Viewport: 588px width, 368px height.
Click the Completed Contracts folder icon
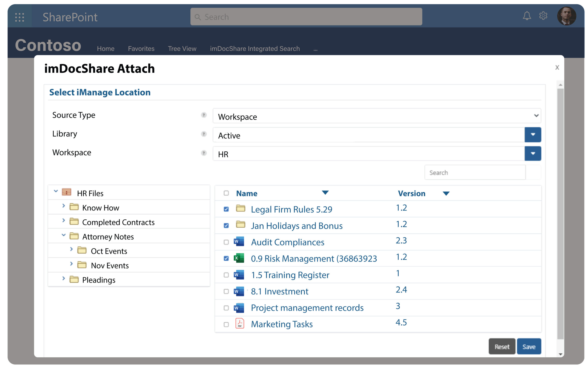pos(74,221)
